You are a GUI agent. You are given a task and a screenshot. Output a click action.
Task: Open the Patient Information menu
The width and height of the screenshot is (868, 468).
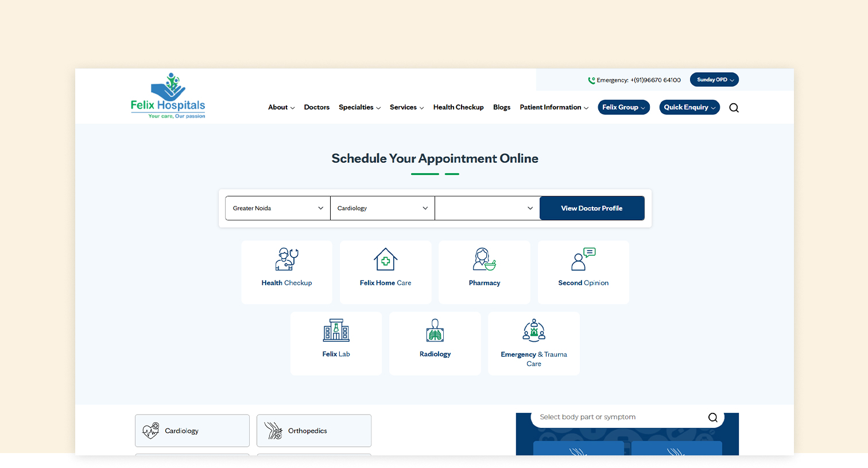click(553, 107)
